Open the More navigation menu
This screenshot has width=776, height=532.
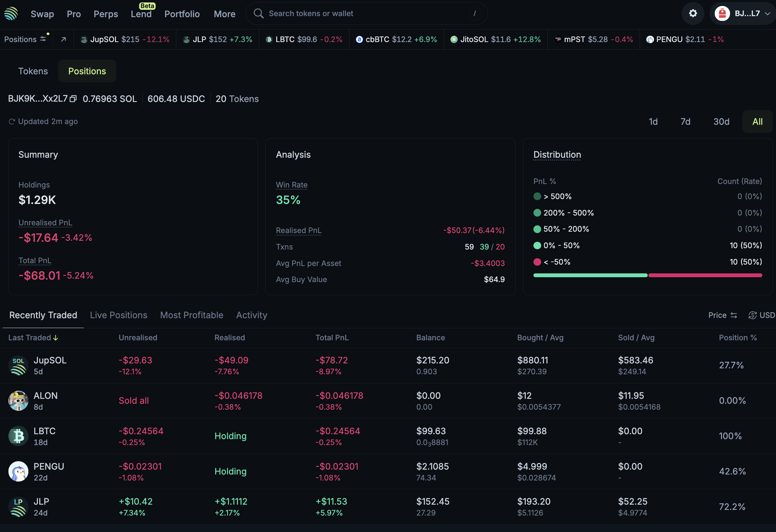[x=224, y=14]
